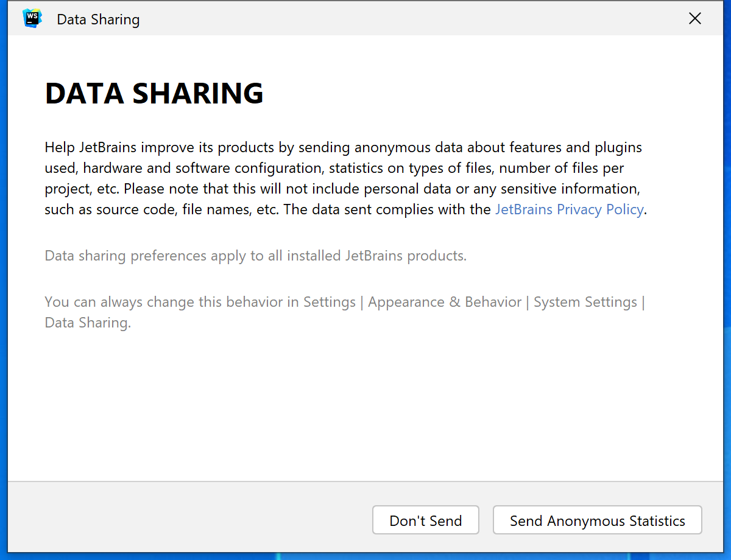Select the paragraph about anonymous data
Viewport: 731px width, 560px height.
[341, 178]
